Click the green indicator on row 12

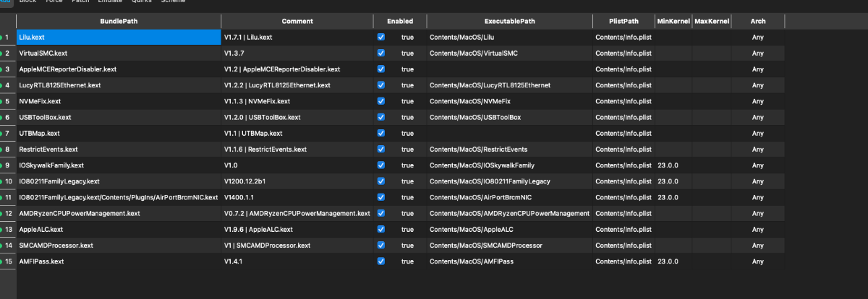click(1, 213)
